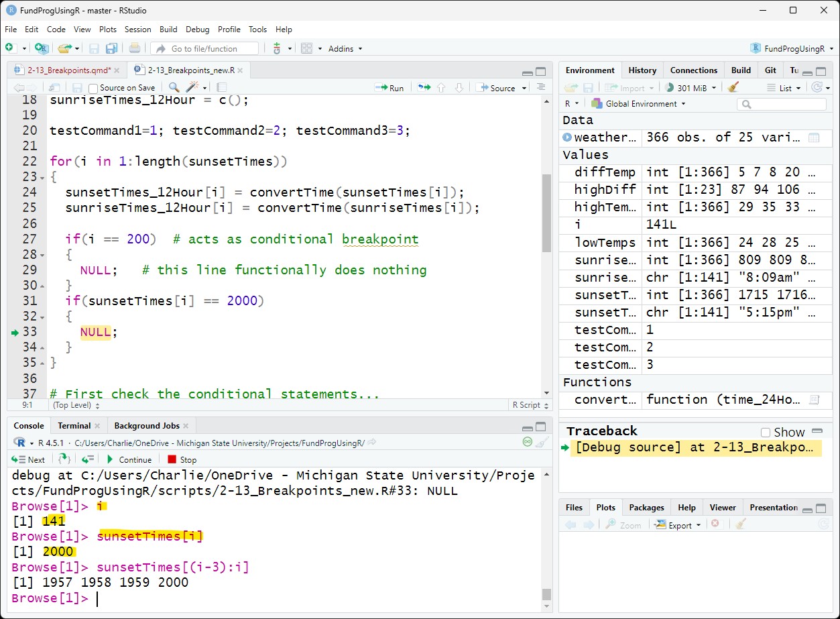Open the Addins dropdown
Image resolution: width=840 pixels, height=619 pixels.
(x=345, y=48)
